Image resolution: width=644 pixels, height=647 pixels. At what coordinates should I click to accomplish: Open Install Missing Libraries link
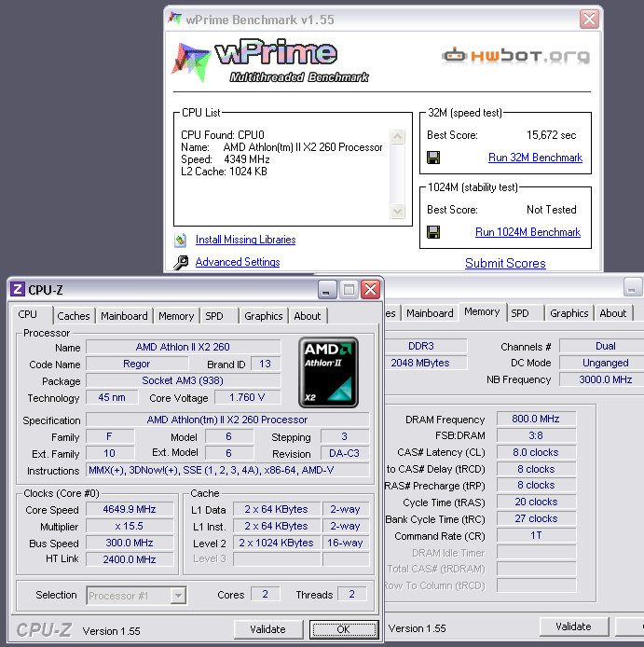point(245,240)
